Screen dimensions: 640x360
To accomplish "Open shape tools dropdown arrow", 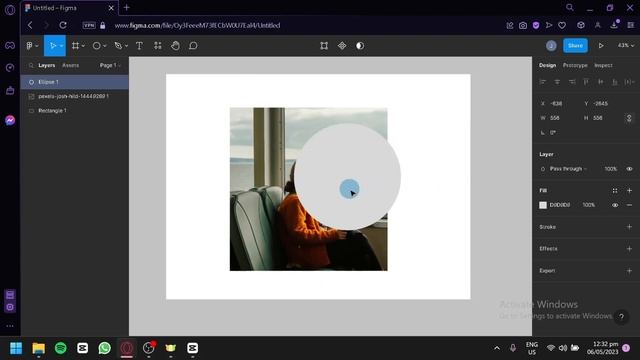I will point(105,46).
